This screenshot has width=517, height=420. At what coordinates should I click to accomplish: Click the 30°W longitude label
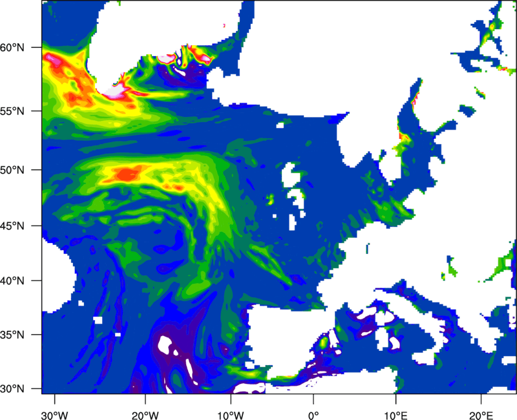coord(54,415)
